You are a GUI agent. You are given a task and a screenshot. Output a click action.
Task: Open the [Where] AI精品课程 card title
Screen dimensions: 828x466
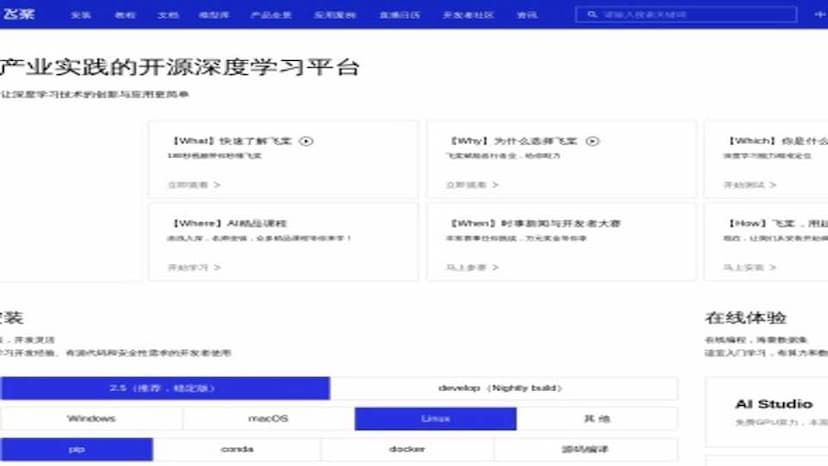[229, 223]
